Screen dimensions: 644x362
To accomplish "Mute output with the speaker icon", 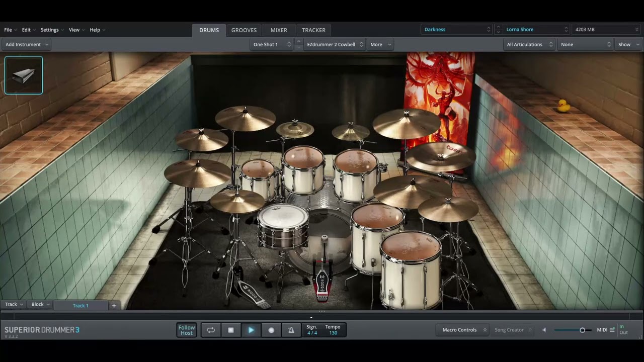I will click(x=544, y=330).
